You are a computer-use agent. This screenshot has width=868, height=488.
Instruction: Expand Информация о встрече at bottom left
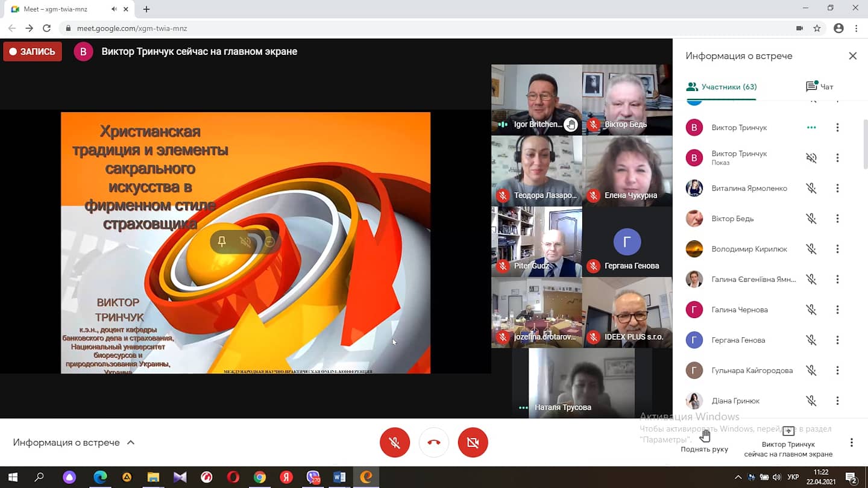74,442
